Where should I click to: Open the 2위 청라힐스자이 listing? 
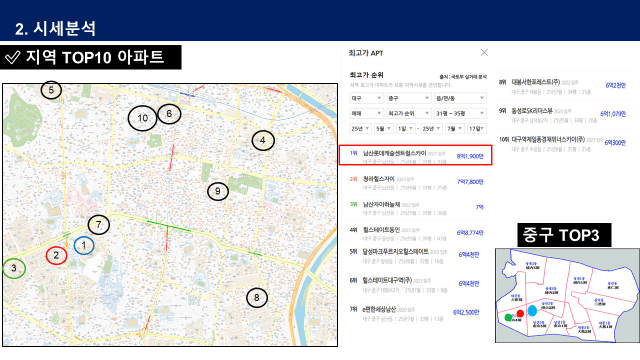[416, 182]
